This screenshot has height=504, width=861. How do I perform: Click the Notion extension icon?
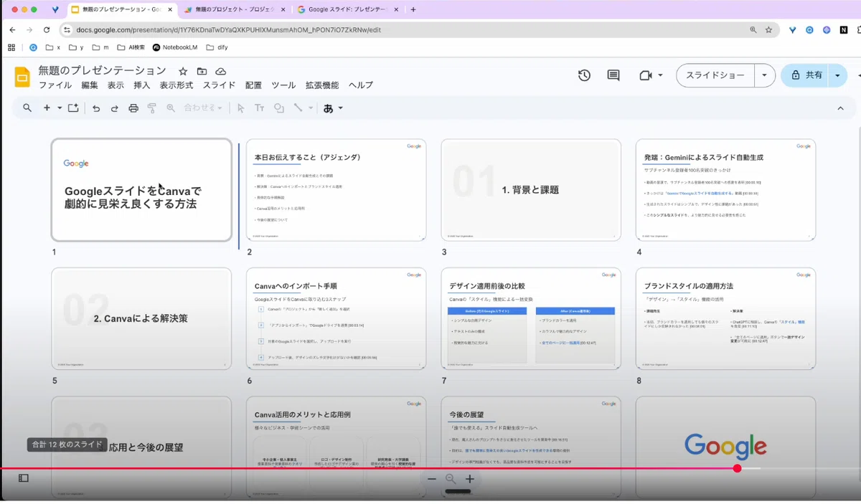point(845,30)
